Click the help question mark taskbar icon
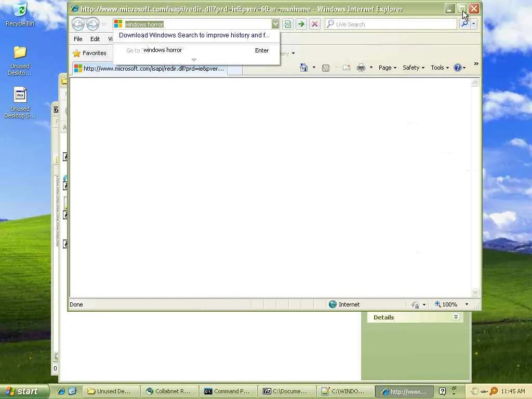 pyautogui.click(x=442, y=391)
